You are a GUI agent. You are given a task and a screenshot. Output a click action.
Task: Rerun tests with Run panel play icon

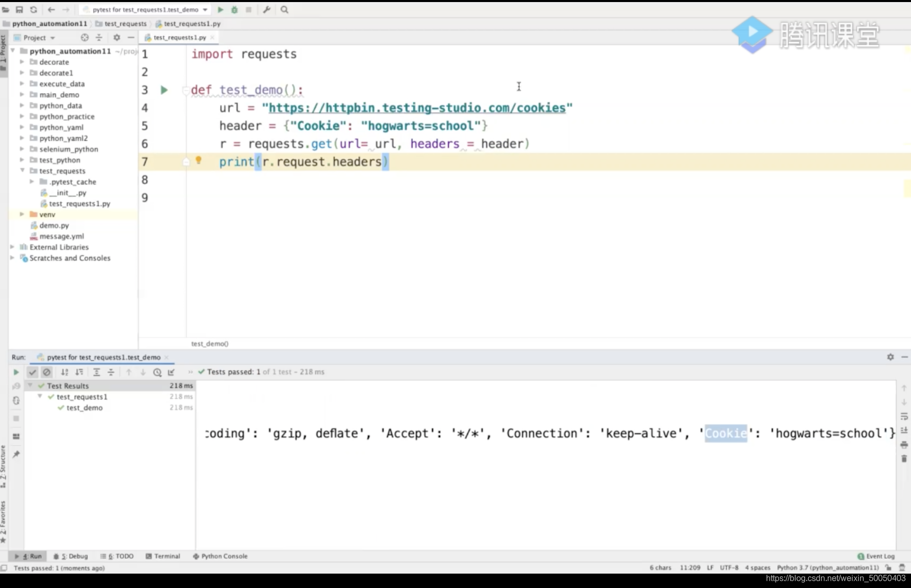click(x=16, y=372)
